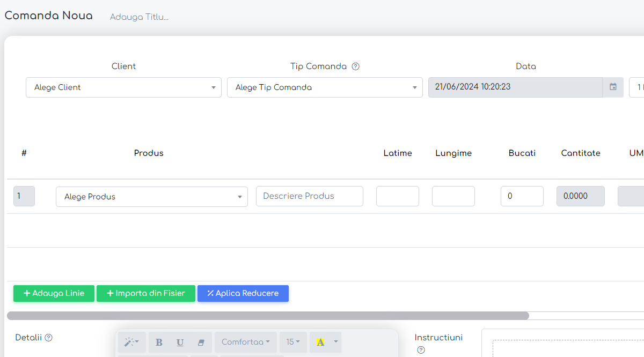Image resolution: width=644 pixels, height=357 pixels.
Task: Click the Importa din Fisier button
Action: [146, 293]
